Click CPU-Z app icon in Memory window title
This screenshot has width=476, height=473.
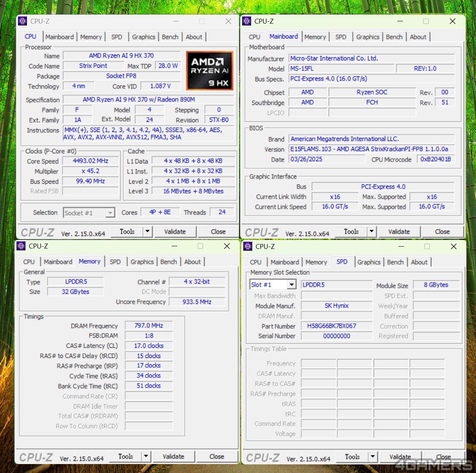pyautogui.click(x=21, y=246)
